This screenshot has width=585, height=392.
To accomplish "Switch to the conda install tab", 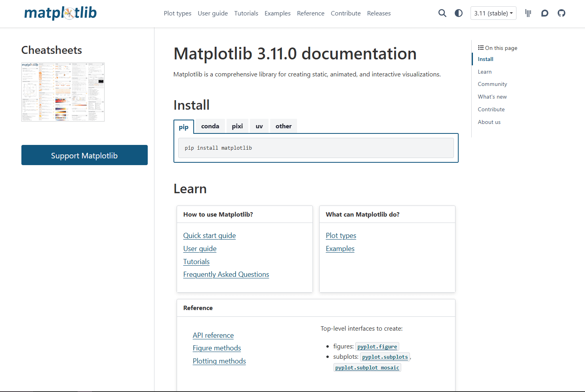I will (x=210, y=126).
